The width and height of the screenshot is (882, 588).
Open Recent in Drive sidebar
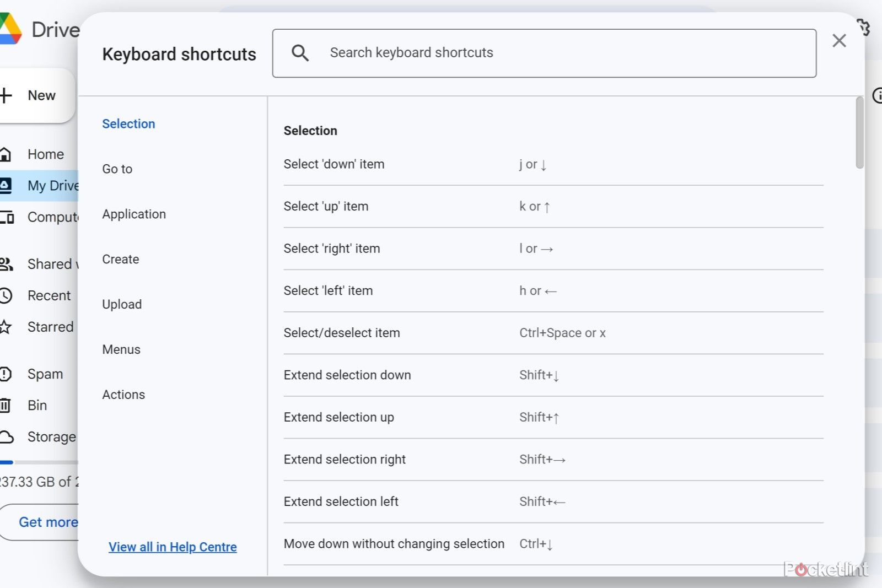pos(49,295)
